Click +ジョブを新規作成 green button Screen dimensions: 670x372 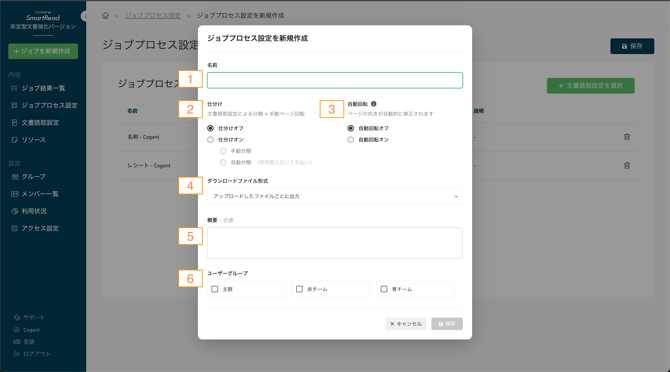[x=43, y=51]
